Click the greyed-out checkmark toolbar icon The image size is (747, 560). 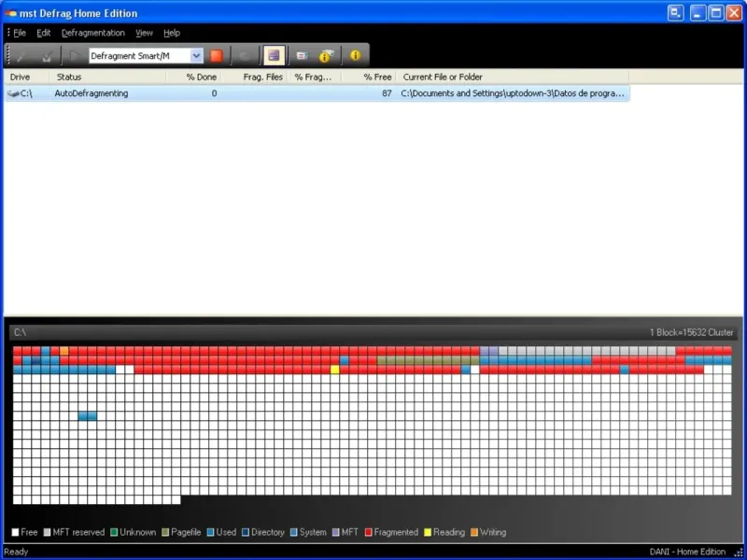[47, 56]
